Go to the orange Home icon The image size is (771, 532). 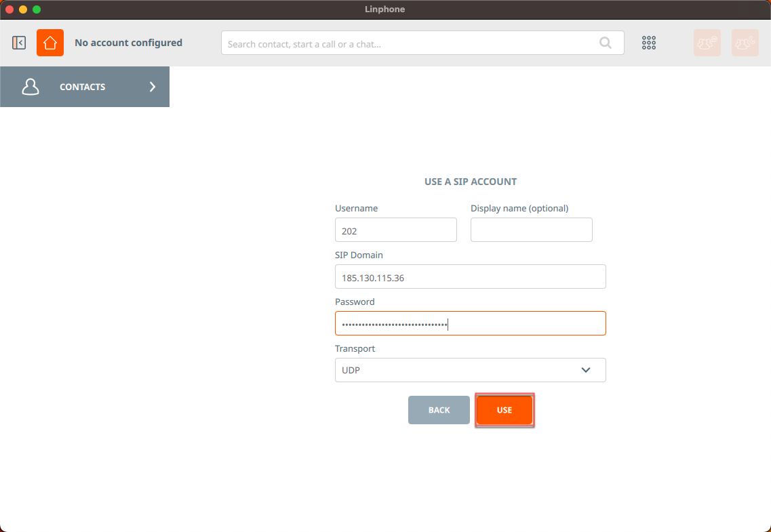click(50, 43)
